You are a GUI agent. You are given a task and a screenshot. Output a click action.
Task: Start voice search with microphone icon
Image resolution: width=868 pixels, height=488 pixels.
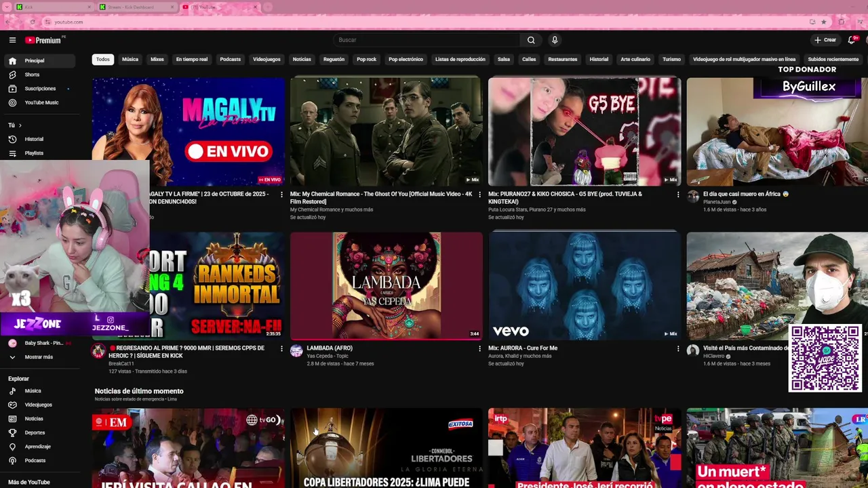[x=555, y=40]
